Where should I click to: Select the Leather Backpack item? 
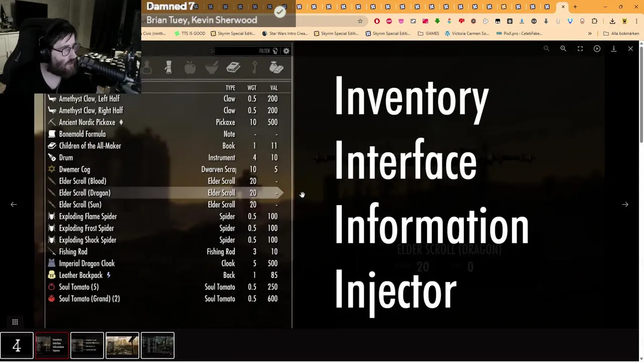coord(164,276)
